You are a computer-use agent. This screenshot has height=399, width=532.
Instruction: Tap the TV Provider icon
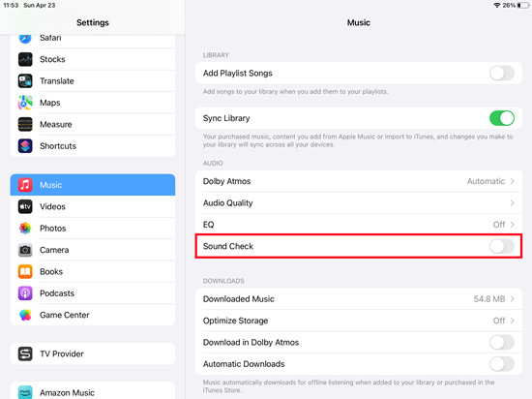[25, 353]
